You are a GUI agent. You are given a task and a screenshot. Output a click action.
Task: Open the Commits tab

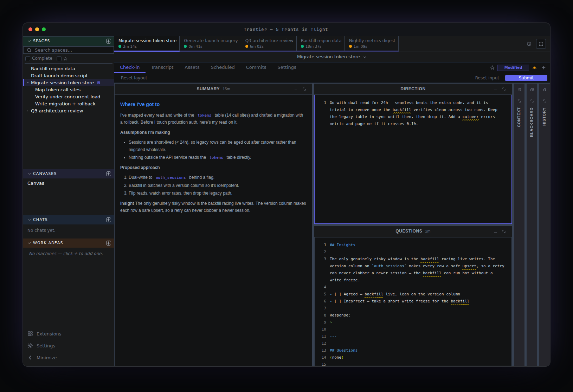[256, 67]
